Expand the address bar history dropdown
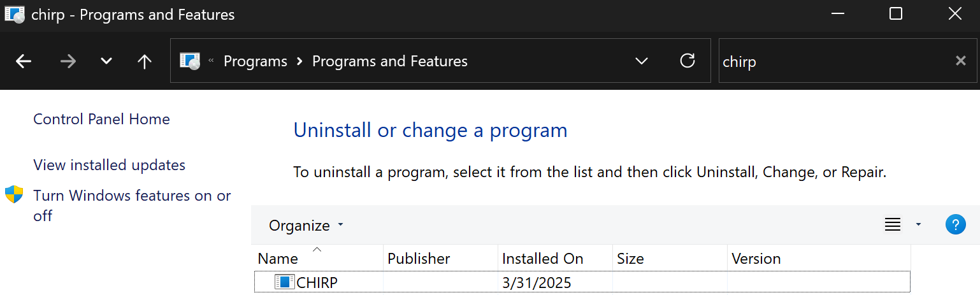980x295 pixels. pos(642,61)
